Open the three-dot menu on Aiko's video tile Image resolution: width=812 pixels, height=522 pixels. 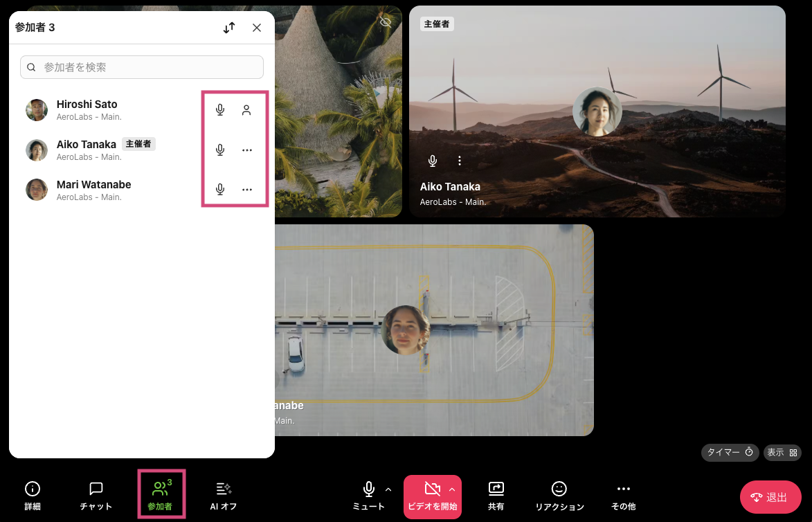[460, 161]
